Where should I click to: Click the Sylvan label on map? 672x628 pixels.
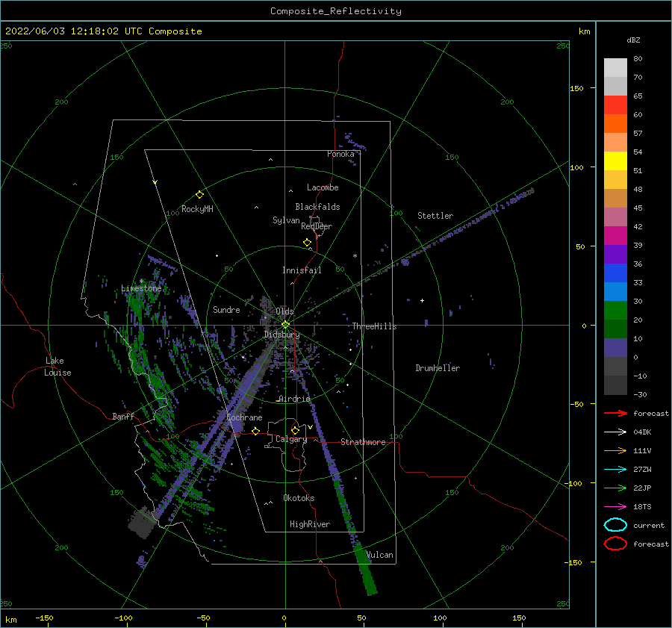[x=286, y=220]
